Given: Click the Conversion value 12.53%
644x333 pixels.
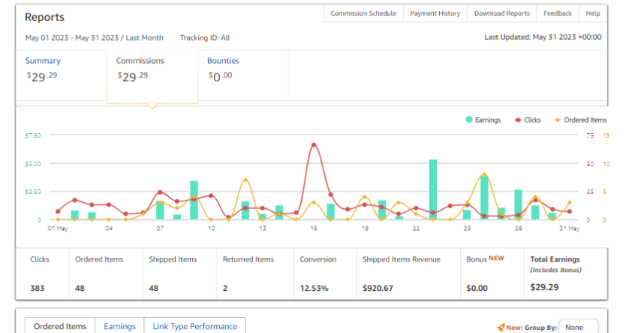Looking at the screenshot, I should (x=314, y=288).
